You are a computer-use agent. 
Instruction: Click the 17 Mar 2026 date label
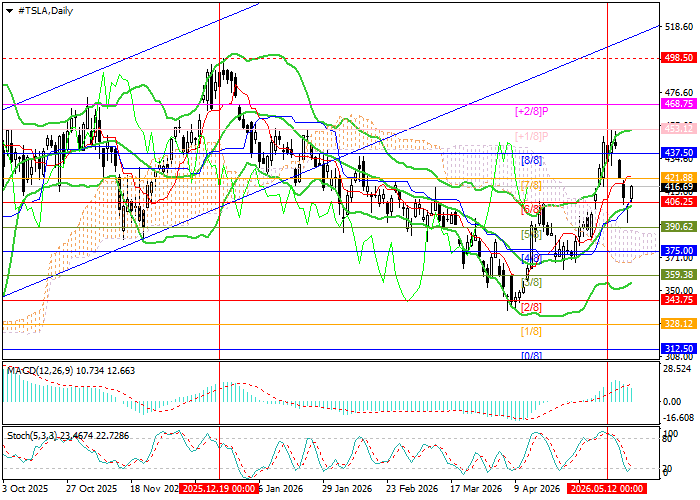(x=476, y=488)
